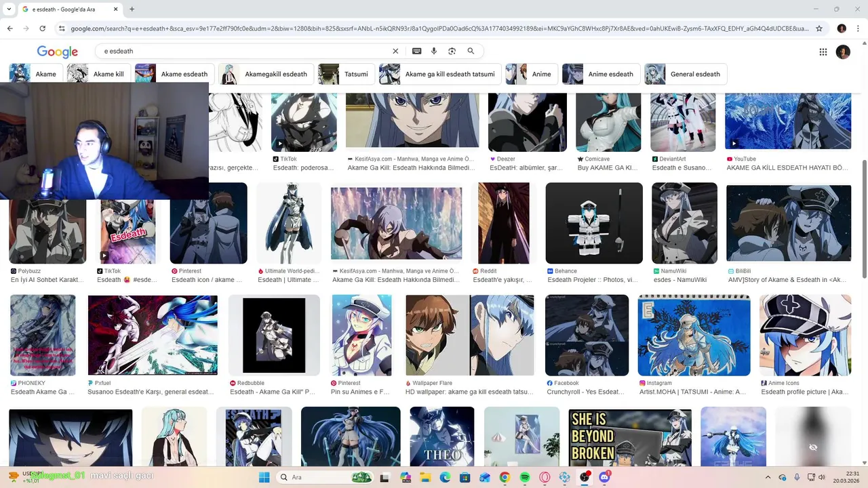The height and width of the screenshot is (488, 868).
Task: Open 'Esdeath profile picture' Anime Icons link
Action: (x=805, y=392)
